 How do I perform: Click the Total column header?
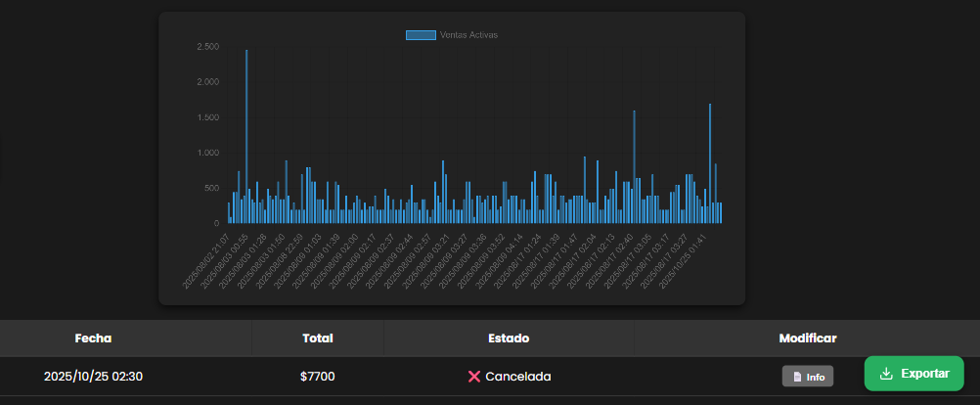[318, 338]
